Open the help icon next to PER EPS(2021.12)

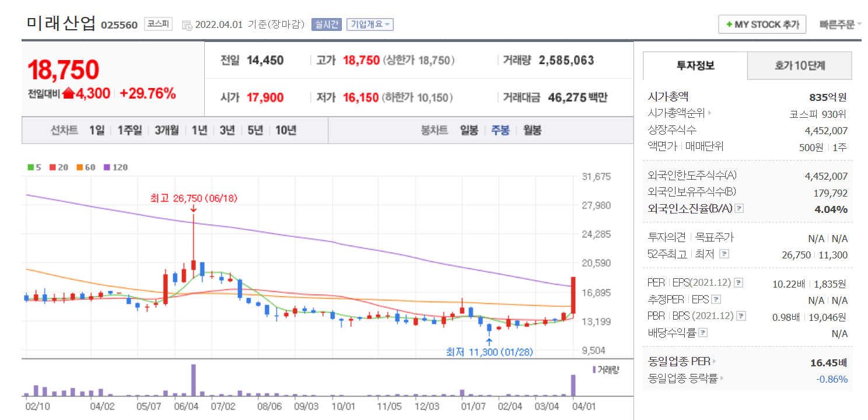738,283
